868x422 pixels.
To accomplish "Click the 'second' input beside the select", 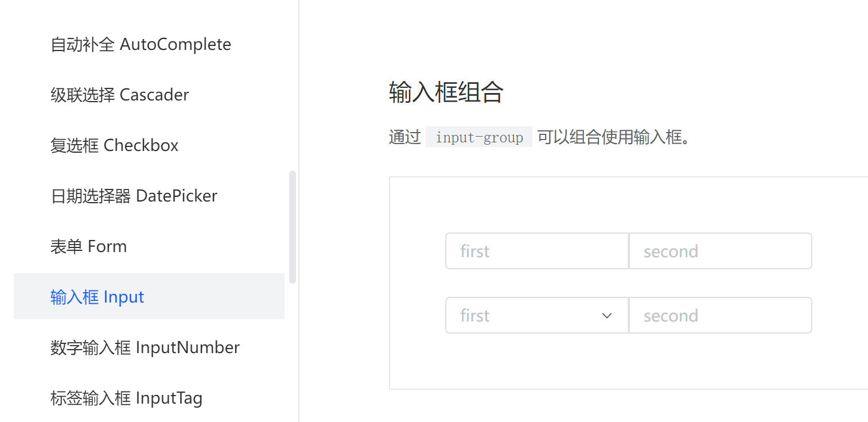I will pos(721,316).
